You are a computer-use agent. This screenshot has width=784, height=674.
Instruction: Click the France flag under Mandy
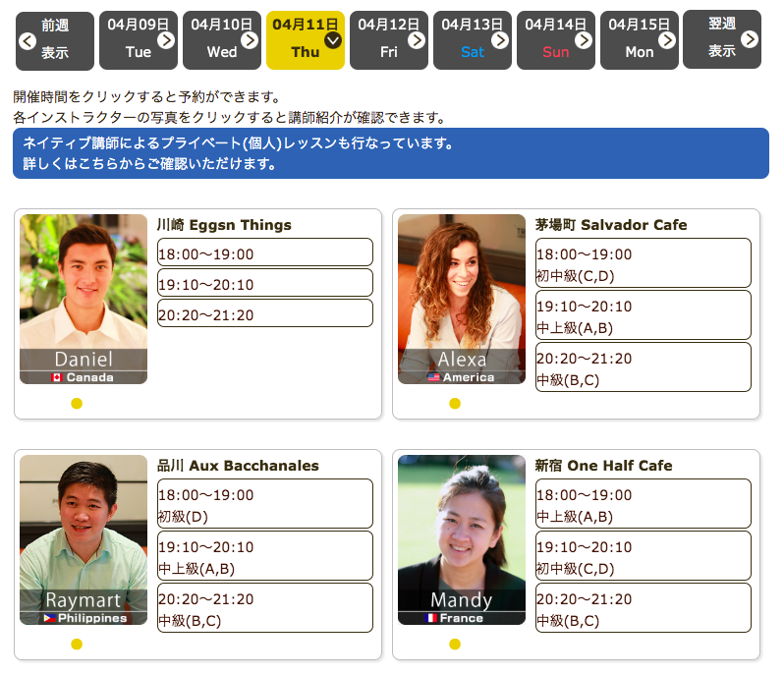pos(430,618)
